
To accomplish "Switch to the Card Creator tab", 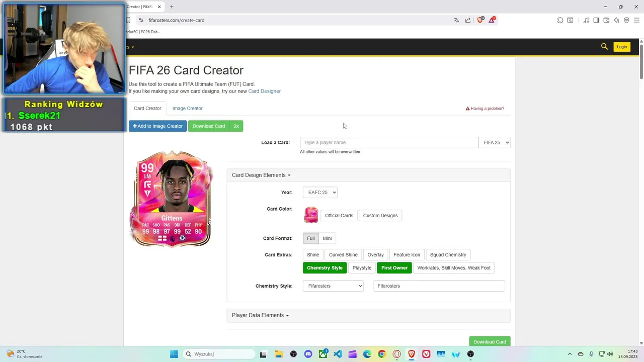I will point(147,108).
